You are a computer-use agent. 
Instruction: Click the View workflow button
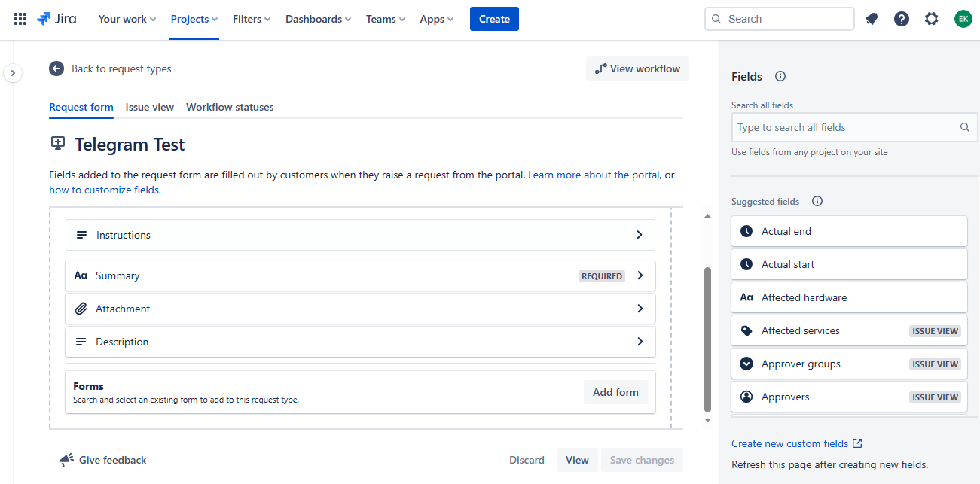(x=637, y=68)
